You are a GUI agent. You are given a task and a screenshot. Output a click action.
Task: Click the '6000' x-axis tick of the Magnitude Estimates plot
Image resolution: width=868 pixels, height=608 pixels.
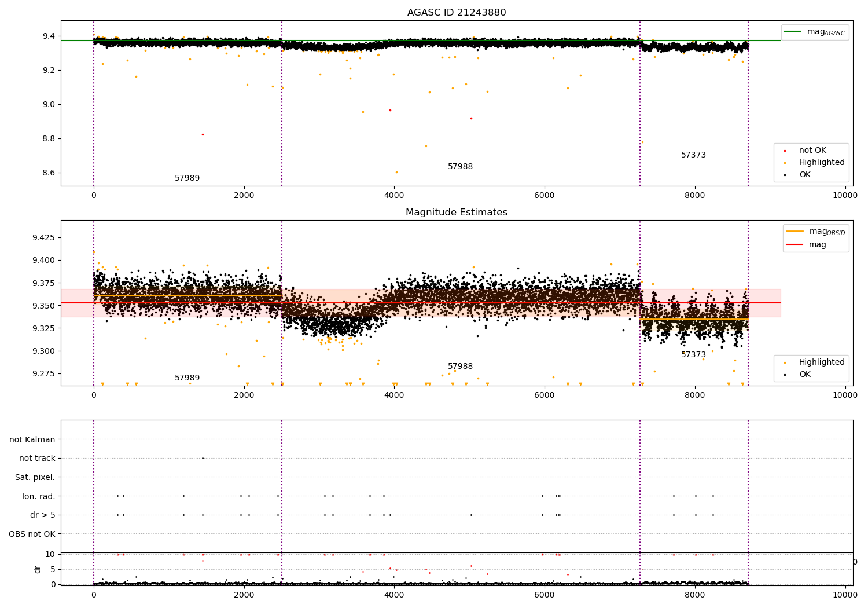point(545,395)
